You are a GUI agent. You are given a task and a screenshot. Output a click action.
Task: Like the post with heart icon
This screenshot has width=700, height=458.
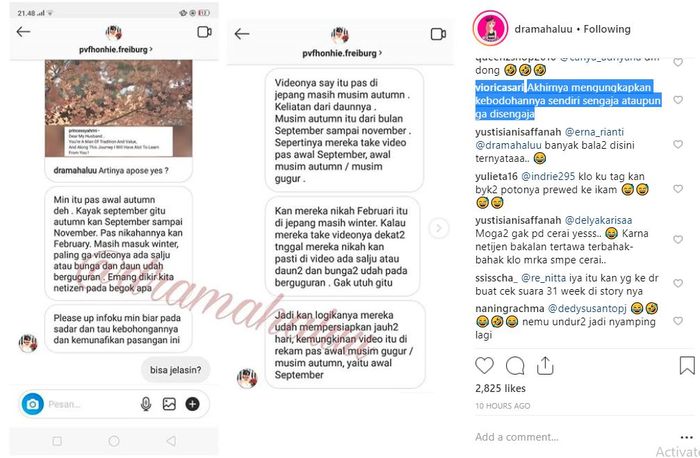[484, 366]
